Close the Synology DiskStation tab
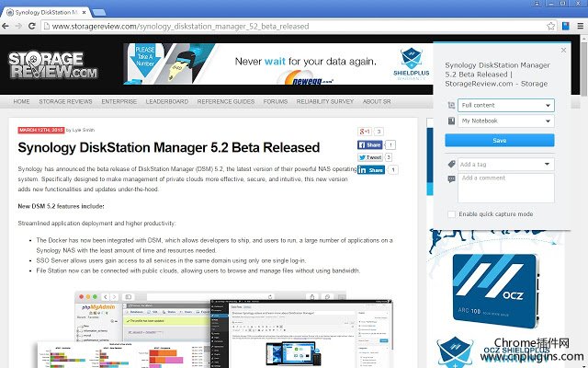Image resolution: width=588 pixels, height=368 pixels. click(x=85, y=12)
